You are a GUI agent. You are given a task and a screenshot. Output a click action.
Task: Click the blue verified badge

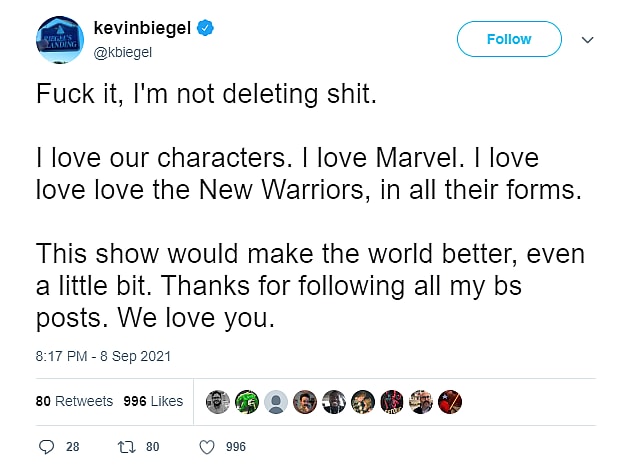(x=205, y=31)
